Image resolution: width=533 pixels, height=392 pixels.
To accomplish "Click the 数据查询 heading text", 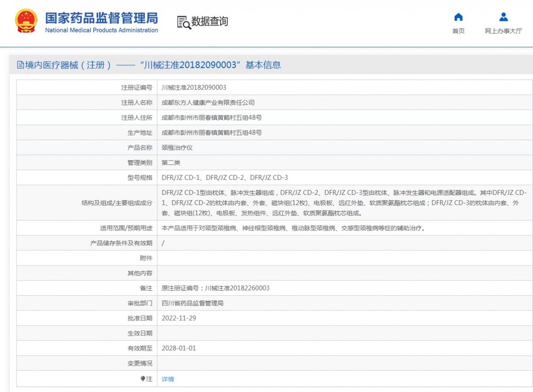I will pos(210,21).
